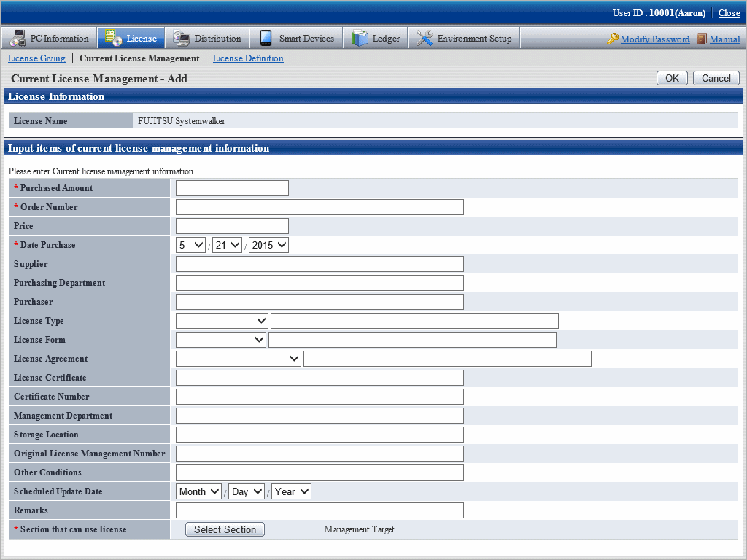747x560 pixels.
Task: Open the Manual link
Action: [x=724, y=39]
